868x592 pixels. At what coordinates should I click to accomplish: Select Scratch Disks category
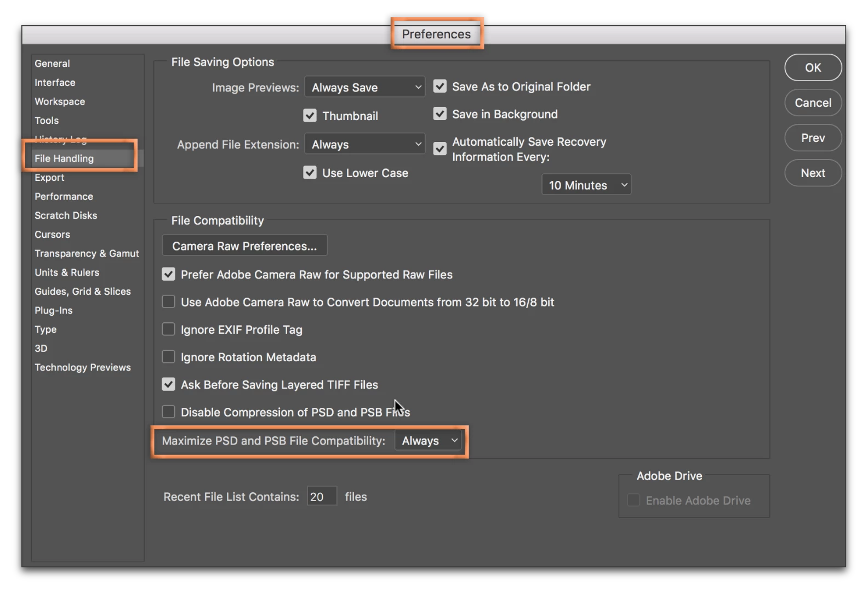click(66, 215)
